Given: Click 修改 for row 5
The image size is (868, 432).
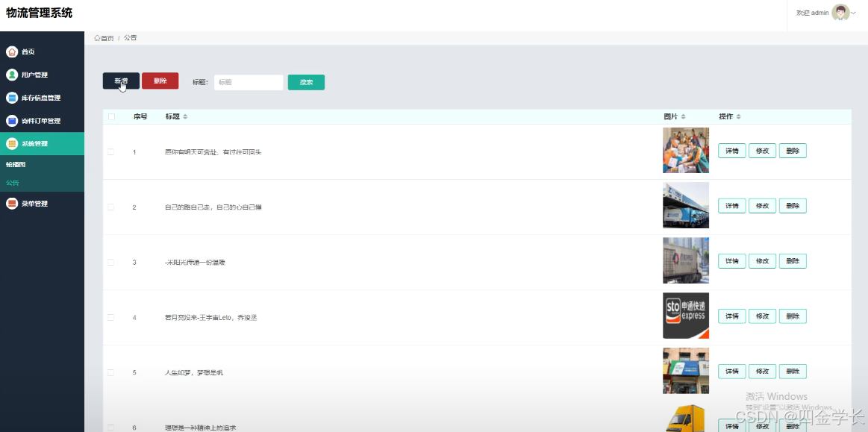Looking at the screenshot, I should (x=762, y=371).
